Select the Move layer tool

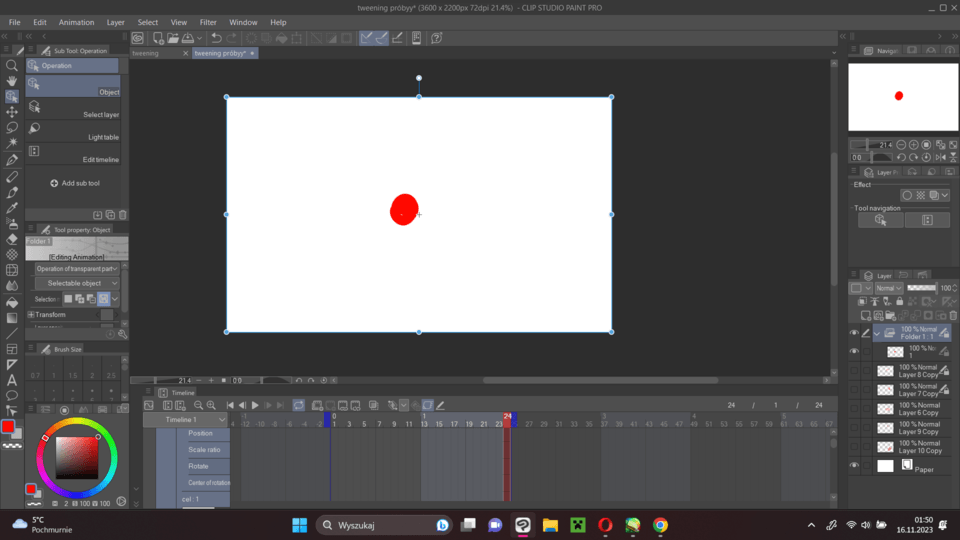(x=12, y=112)
